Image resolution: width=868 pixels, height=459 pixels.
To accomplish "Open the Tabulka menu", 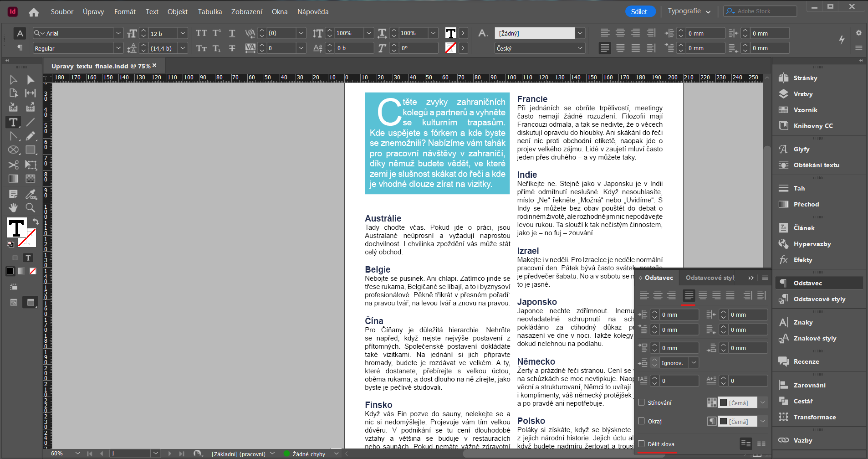I will (x=209, y=12).
